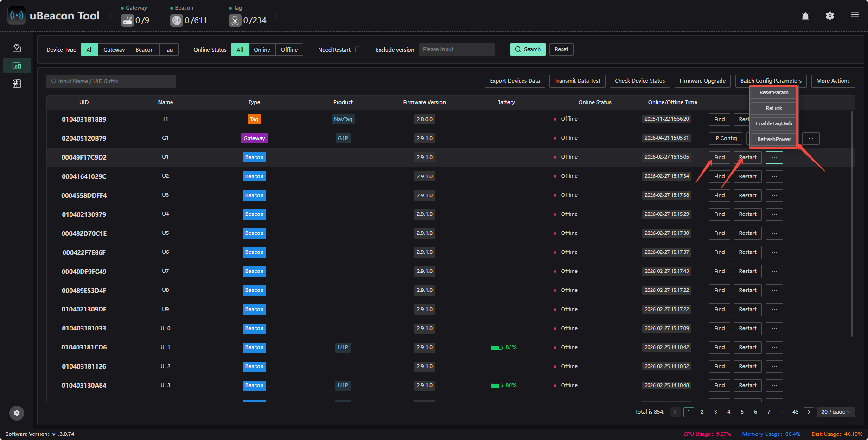Open the hamburger menu icon
This screenshot has height=440, width=868.
click(x=855, y=16)
